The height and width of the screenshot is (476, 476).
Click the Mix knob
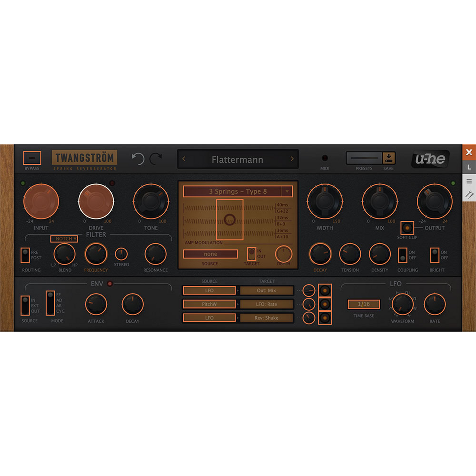point(380,201)
